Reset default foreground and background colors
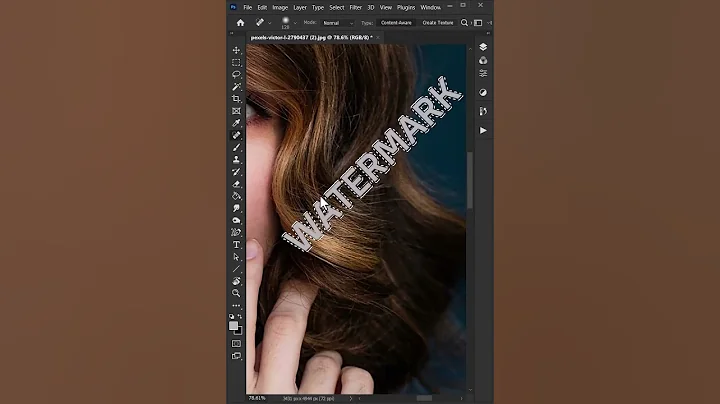This screenshot has height=404, width=720. pos(231,316)
